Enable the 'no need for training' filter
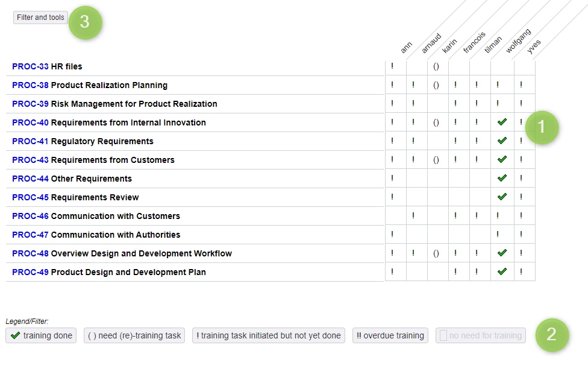588x371 pixels. pyautogui.click(x=480, y=335)
